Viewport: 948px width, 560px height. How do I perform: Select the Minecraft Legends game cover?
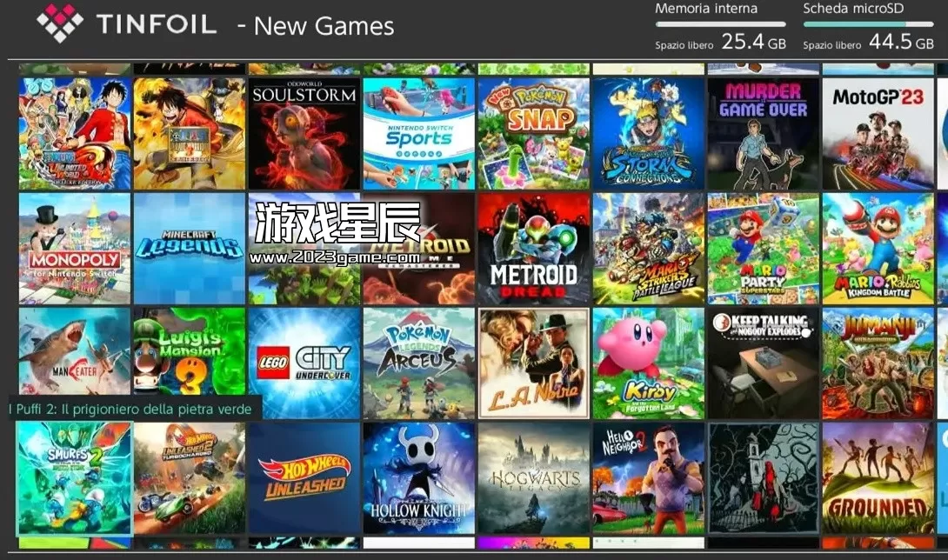pos(190,249)
